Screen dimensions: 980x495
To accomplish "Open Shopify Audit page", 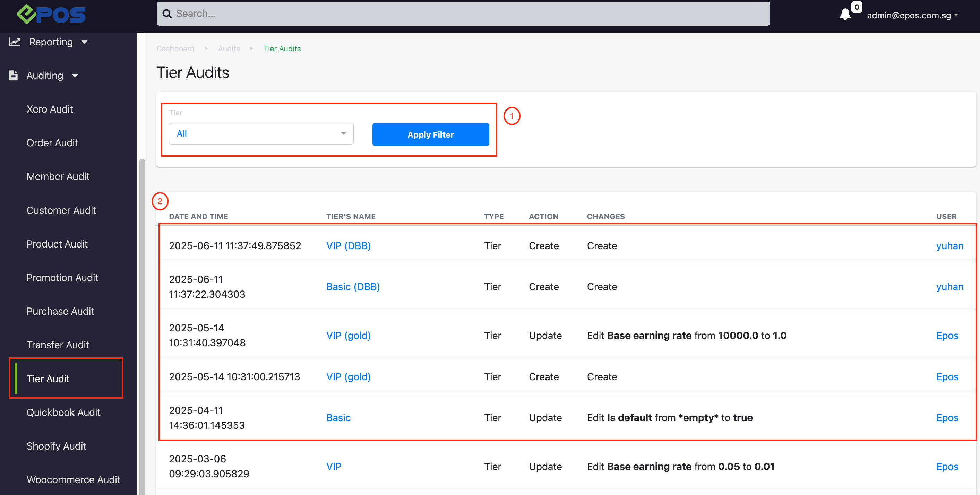I will [x=56, y=446].
